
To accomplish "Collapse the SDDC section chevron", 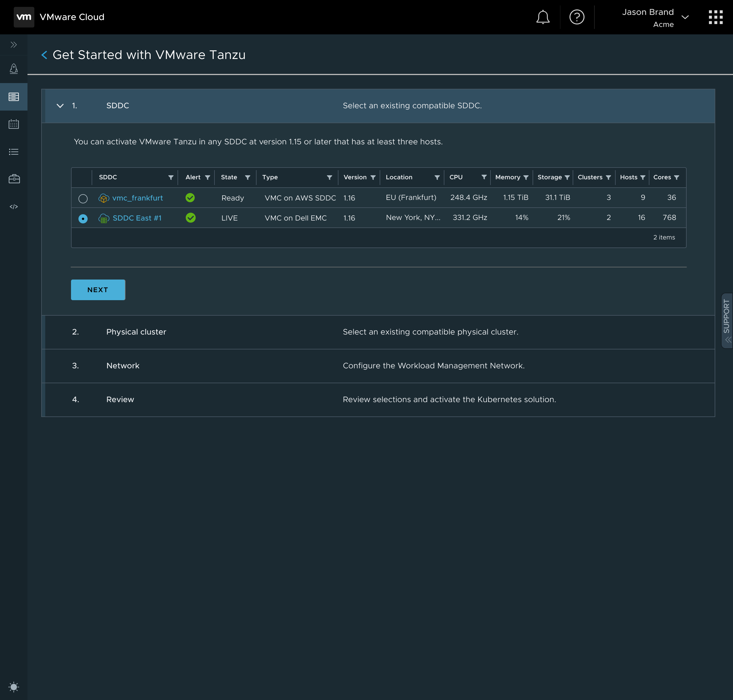I will (60, 106).
